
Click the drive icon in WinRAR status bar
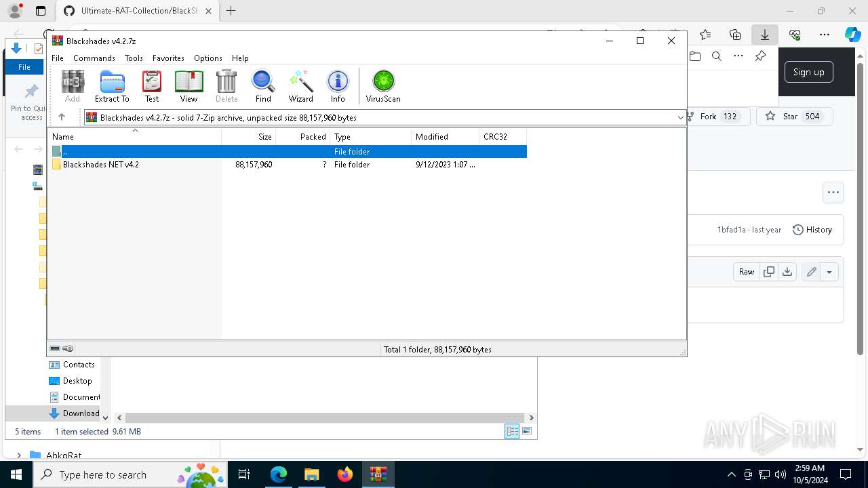point(55,348)
